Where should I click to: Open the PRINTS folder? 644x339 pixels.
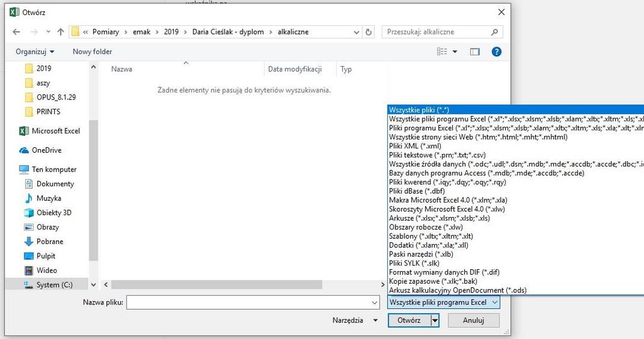pos(43,111)
